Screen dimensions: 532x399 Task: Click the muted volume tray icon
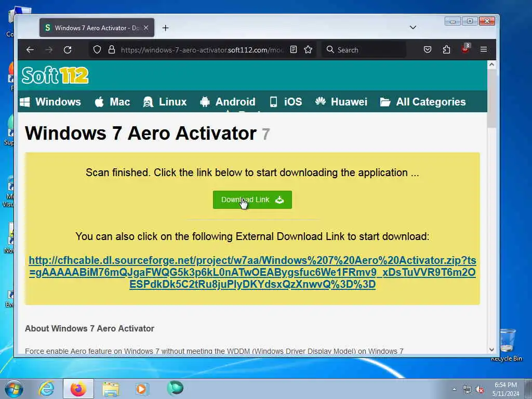(480, 390)
